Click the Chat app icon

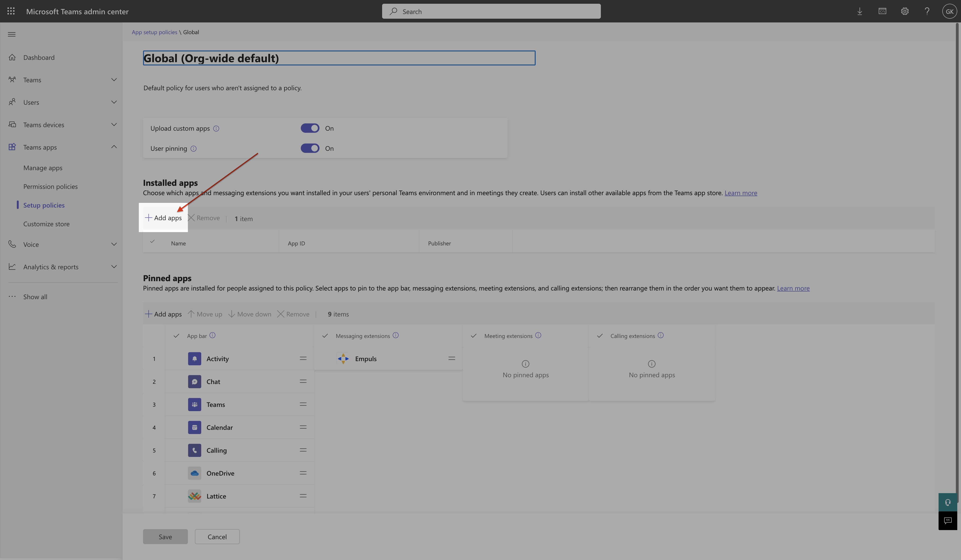point(194,381)
